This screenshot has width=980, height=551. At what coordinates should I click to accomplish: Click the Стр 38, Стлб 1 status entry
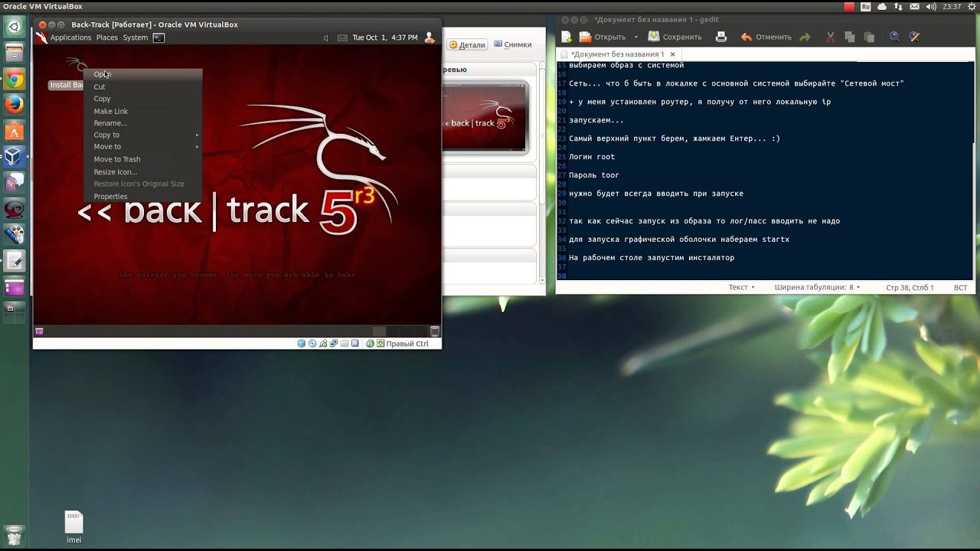click(910, 288)
